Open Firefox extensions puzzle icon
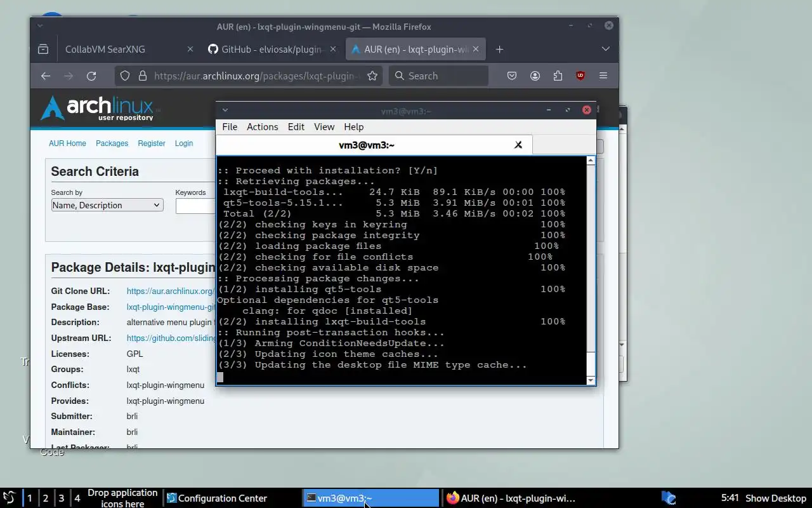Image resolution: width=812 pixels, height=508 pixels. point(558,76)
